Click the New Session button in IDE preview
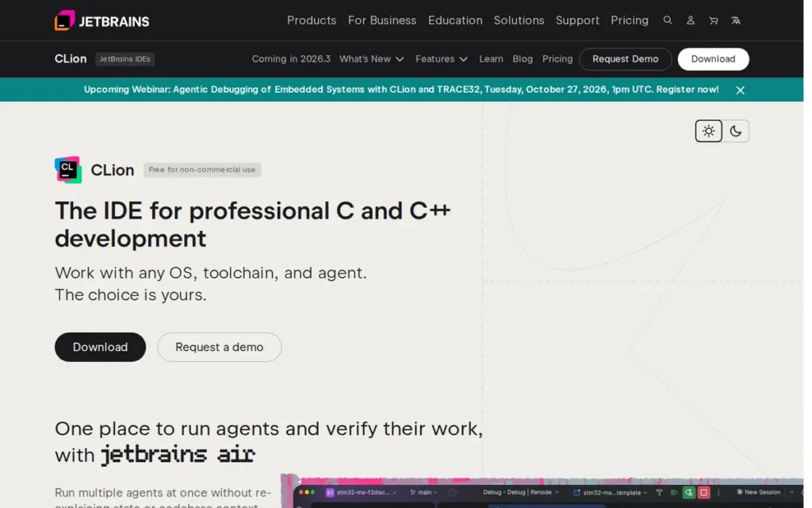 [x=758, y=492]
